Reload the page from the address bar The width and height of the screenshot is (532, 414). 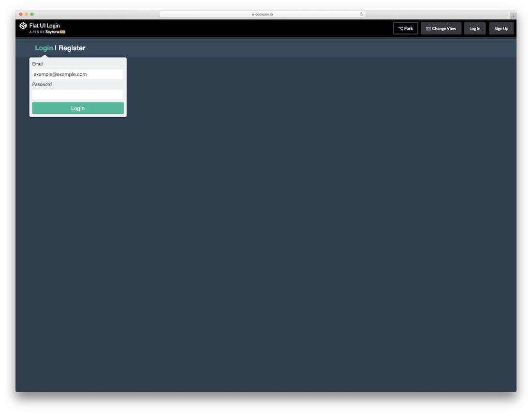(361, 15)
